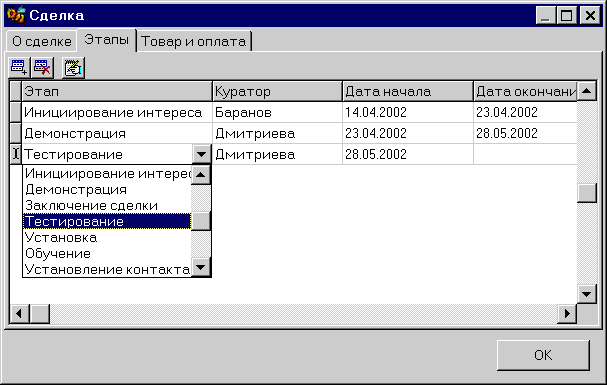
Task: Click Дмитриева cell in the Демонстрация row
Action: click(277, 133)
